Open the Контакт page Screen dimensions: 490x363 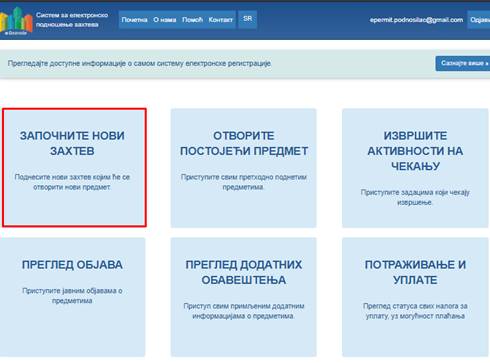pos(221,20)
